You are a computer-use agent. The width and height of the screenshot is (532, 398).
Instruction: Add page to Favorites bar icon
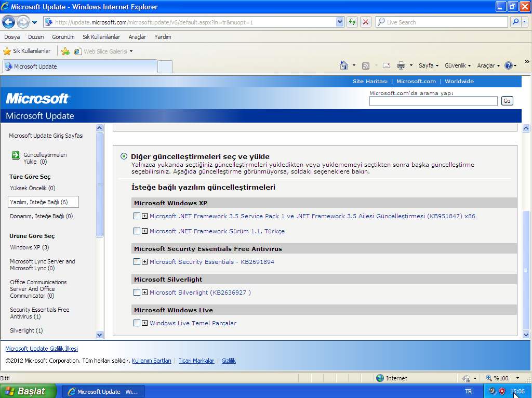click(x=65, y=51)
